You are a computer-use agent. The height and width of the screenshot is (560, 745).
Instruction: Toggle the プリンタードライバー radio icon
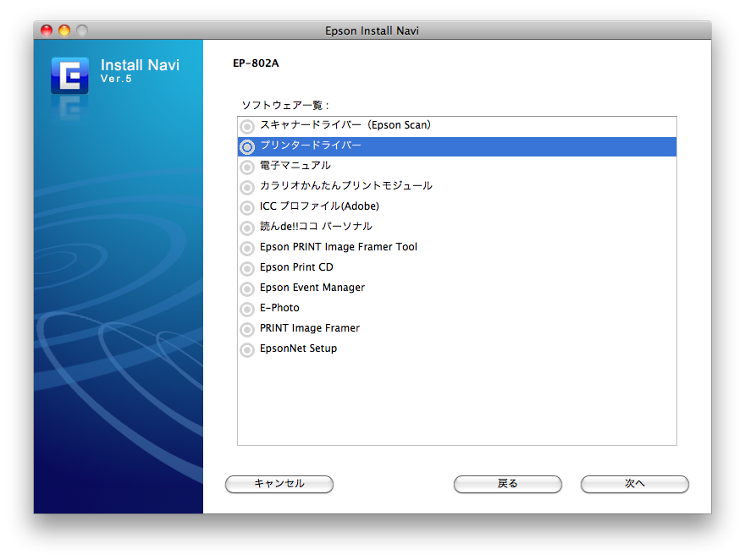pos(247,146)
